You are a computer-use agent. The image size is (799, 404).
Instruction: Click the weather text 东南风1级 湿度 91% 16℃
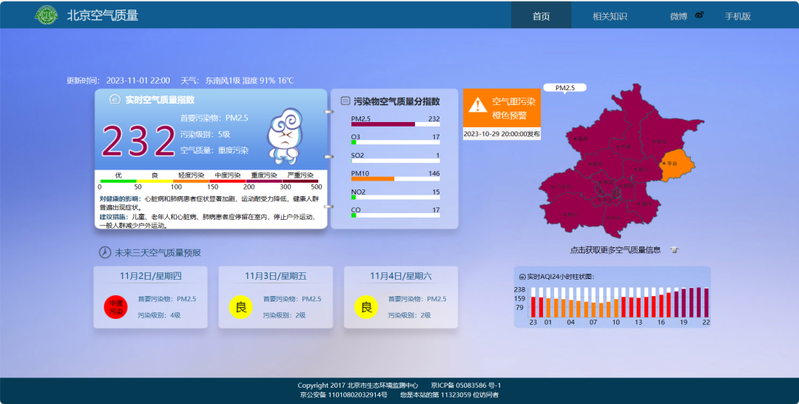[249, 80]
